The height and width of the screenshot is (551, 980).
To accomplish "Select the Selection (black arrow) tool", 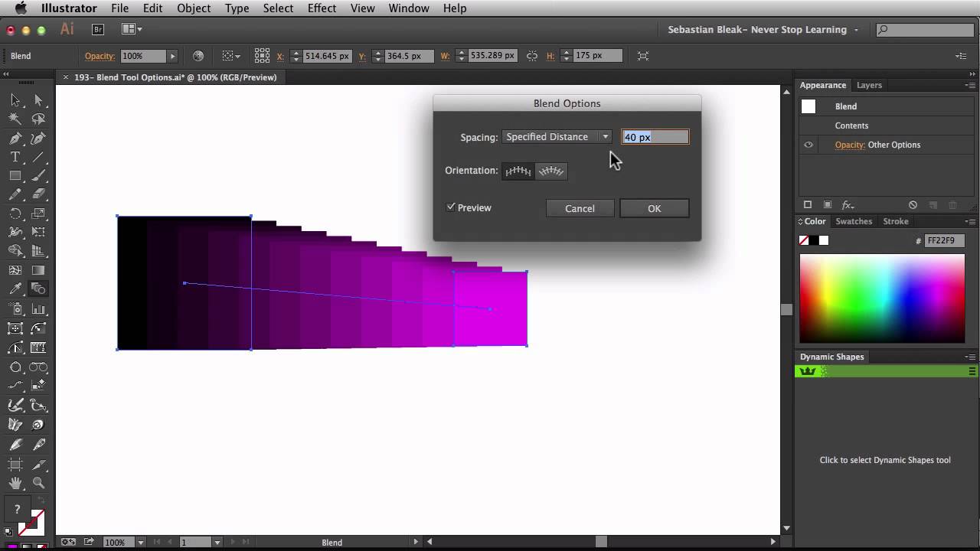I will point(15,100).
